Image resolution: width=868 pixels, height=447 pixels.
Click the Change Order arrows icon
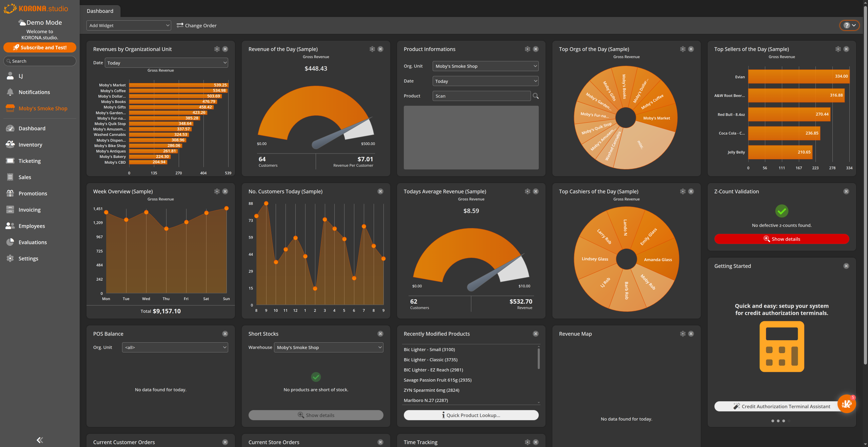[180, 25]
